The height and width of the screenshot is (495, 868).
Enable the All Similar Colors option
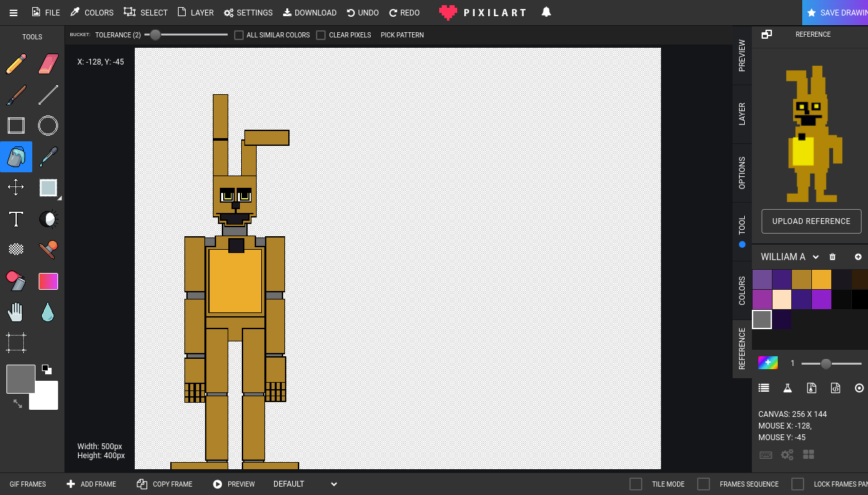tap(238, 35)
